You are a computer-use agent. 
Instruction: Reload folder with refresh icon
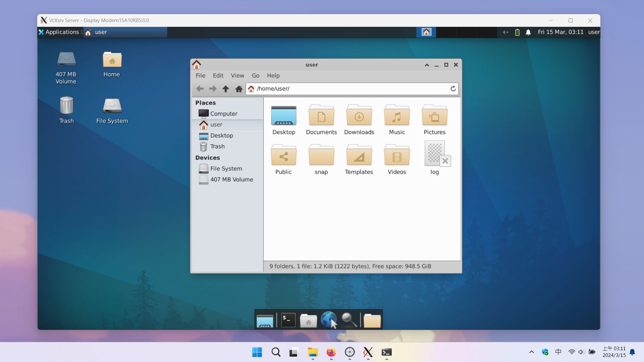[x=453, y=89]
